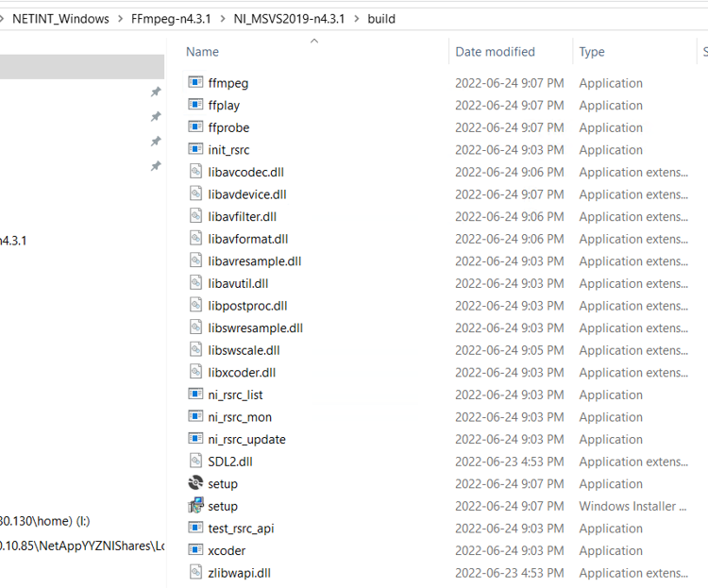
Task: Click the libavdevice.dll file icon
Action: coord(195,193)
